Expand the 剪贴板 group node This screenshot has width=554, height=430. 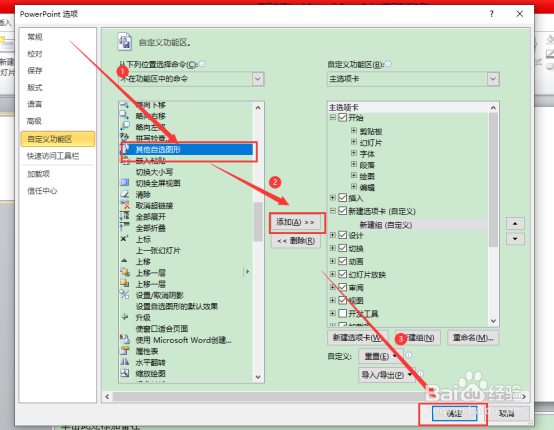[354, 131]
